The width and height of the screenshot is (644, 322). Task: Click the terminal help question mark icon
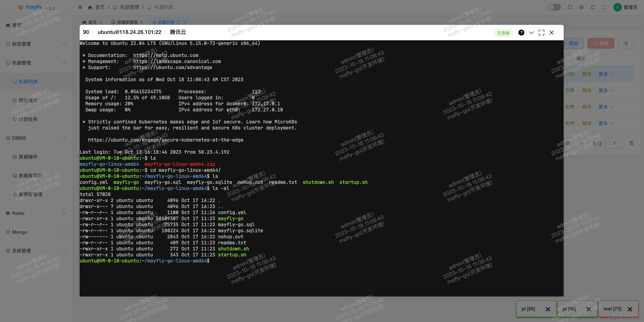[521, 33]
